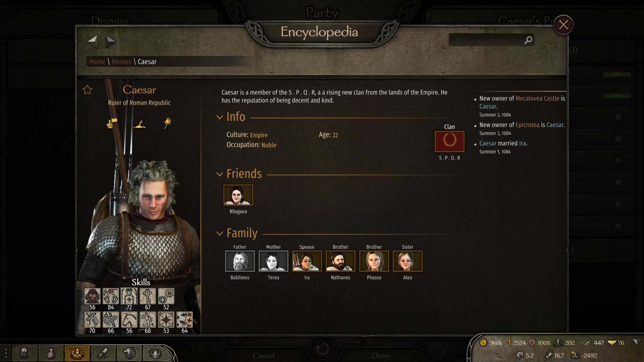Open the kingdom crown icon
Screen dimensions: 644x362
click(x=155, y=353)
